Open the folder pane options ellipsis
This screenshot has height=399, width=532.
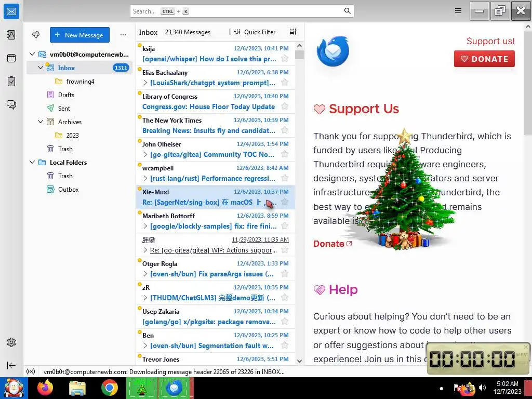(123, 35)
